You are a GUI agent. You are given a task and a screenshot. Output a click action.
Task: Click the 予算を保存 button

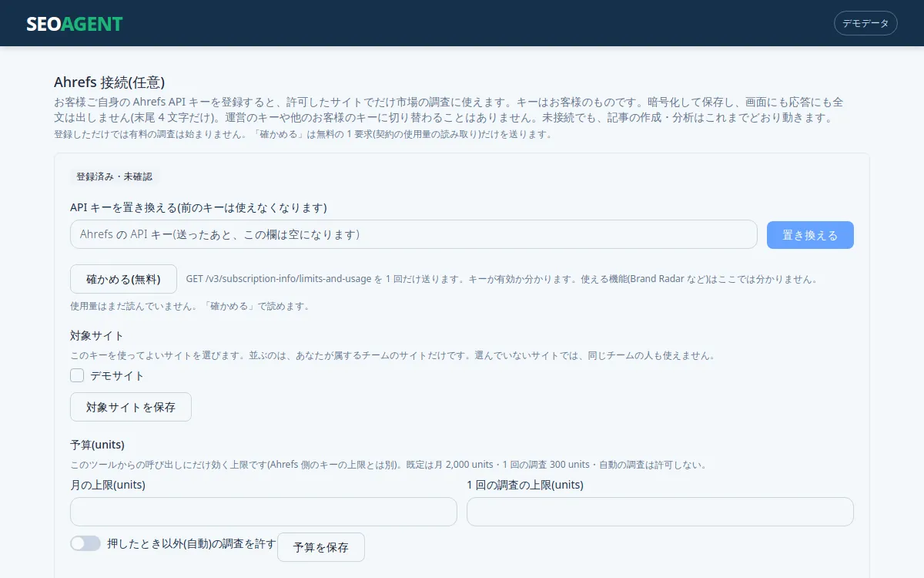321,547
